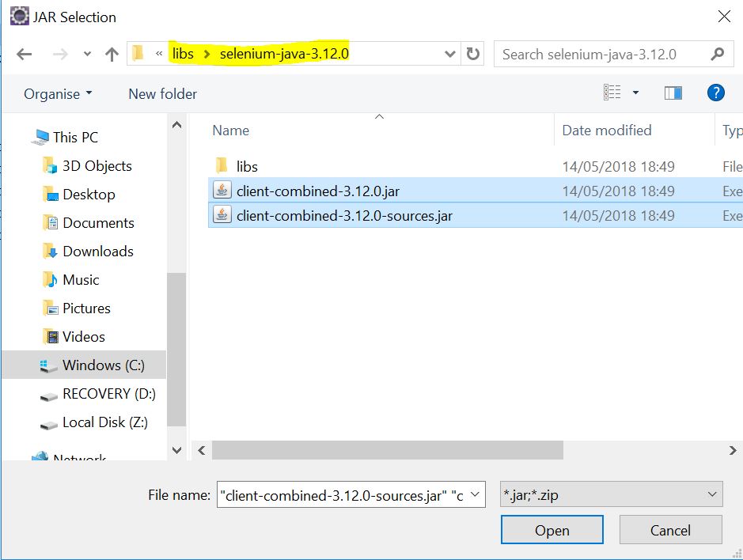Open the Recent locations dropdown arrow

pos(87,55)
